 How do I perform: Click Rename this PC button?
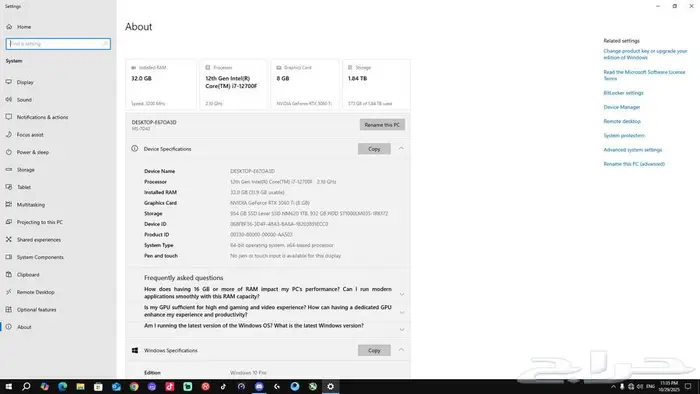[x=382, y=125]
